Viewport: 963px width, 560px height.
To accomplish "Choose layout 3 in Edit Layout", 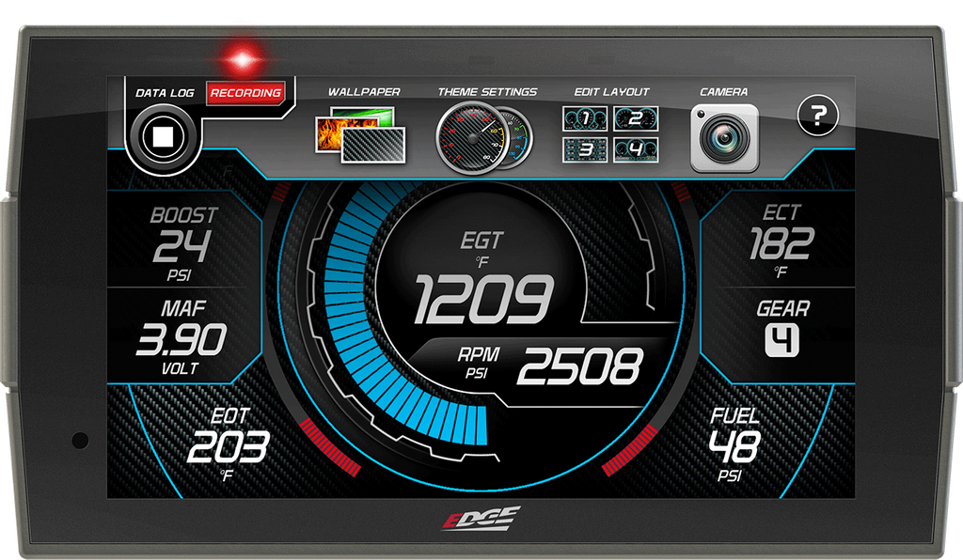I will [x=585, y=149].
